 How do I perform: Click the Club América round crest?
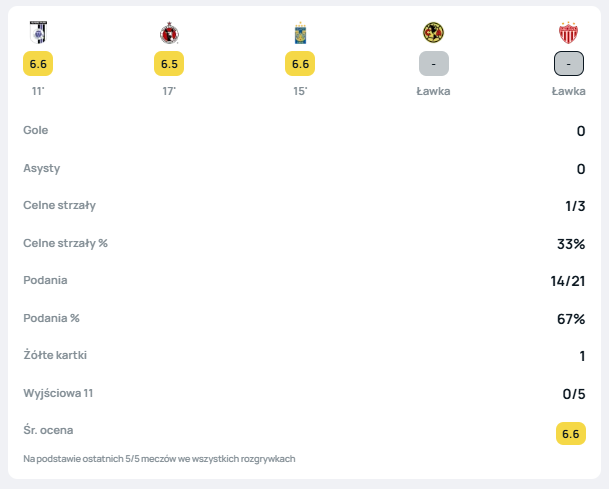tap(433, 33)
